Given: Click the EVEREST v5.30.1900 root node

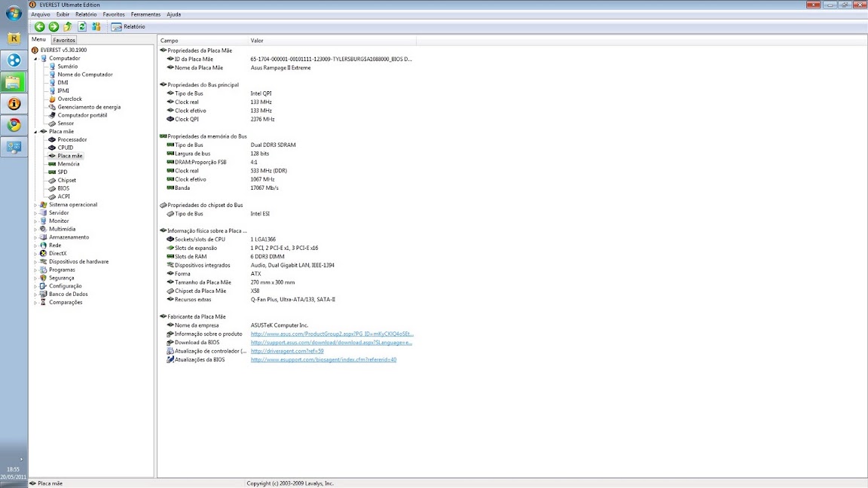Looking at the screenshot, I should (63, 50).
